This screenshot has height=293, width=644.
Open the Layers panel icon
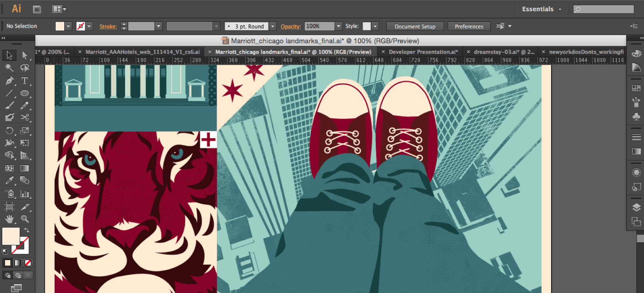pos(636,207)
